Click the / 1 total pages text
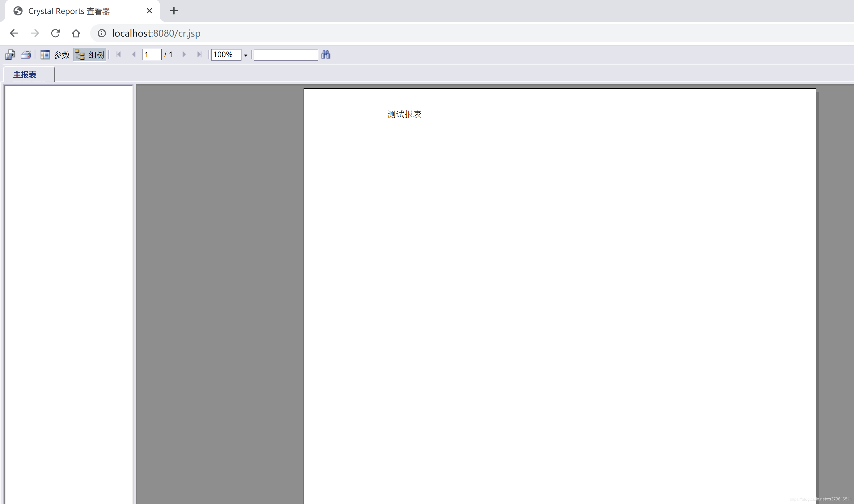Image resolution: width=854 pixels, height=504 pixels. click(169, 55)
